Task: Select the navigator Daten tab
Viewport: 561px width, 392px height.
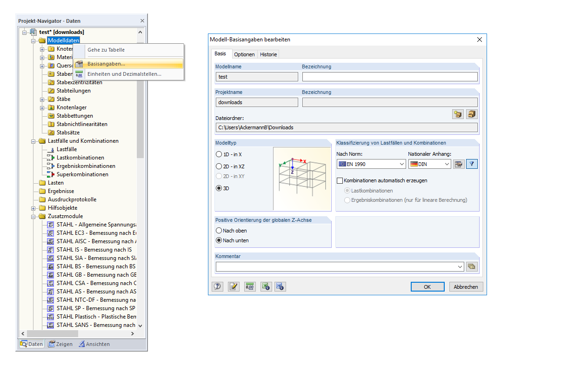Action: pyautogui.click(x=31, y=344)
